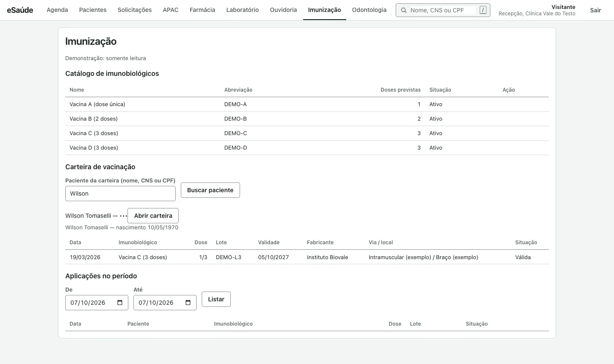This screenshot has height=364, width=614.
Task: Open the calendar picker of the Até date
Action: coord(188,303)
